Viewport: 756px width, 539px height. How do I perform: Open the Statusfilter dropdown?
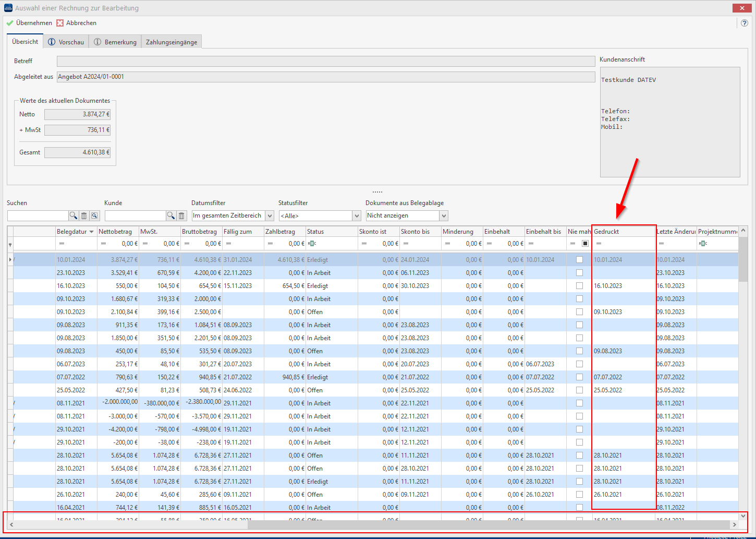click(357, 216)
